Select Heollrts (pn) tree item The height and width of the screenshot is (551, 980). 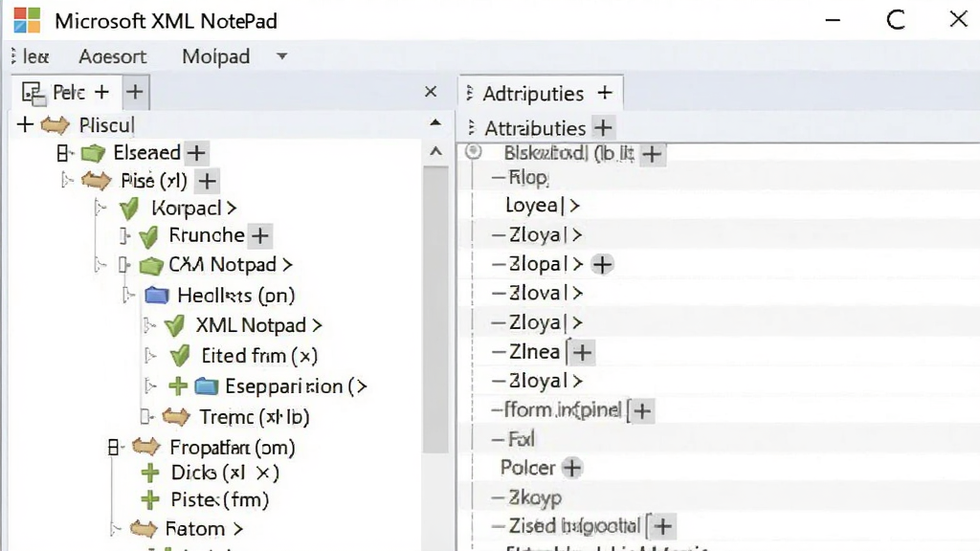point(235,295)
